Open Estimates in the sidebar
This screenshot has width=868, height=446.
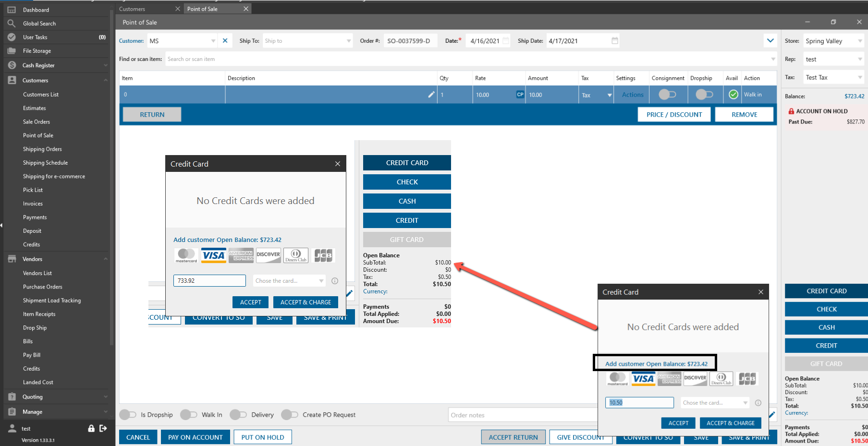coord(35,108)
